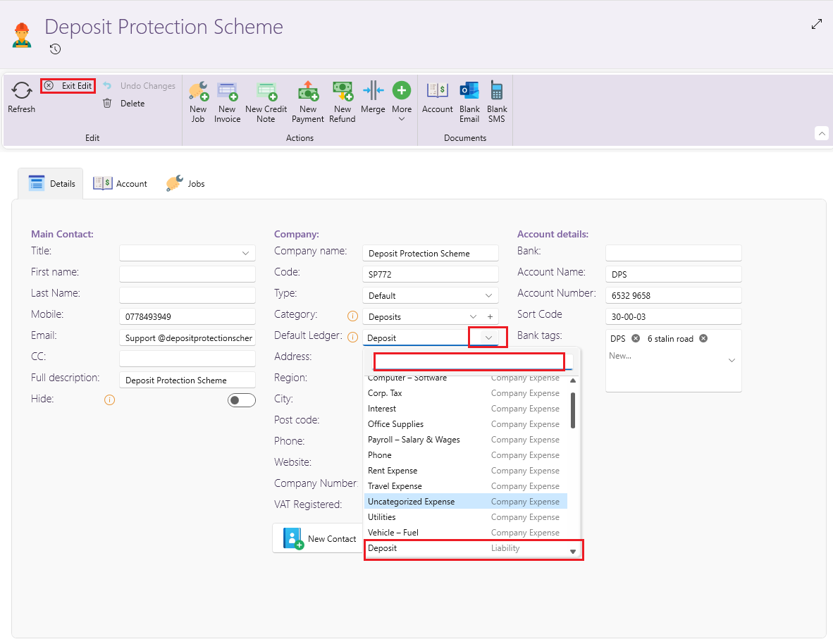Select Phone ledger

click(x=465, y=455)
